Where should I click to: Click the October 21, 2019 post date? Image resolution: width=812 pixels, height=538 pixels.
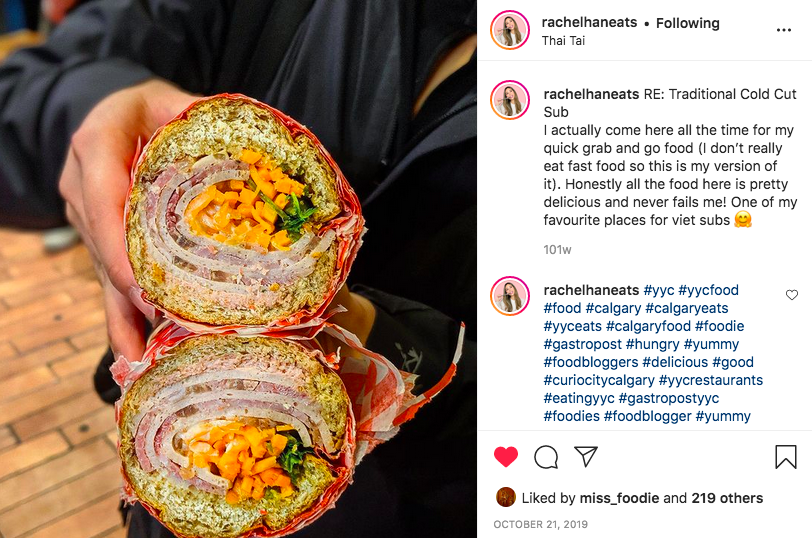click(541, 525)
